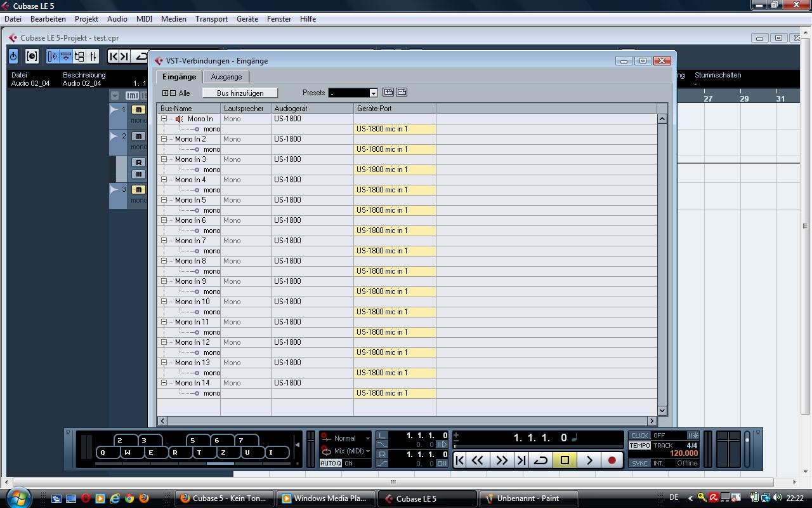Toggle mute on track 2

coord(138,137)
